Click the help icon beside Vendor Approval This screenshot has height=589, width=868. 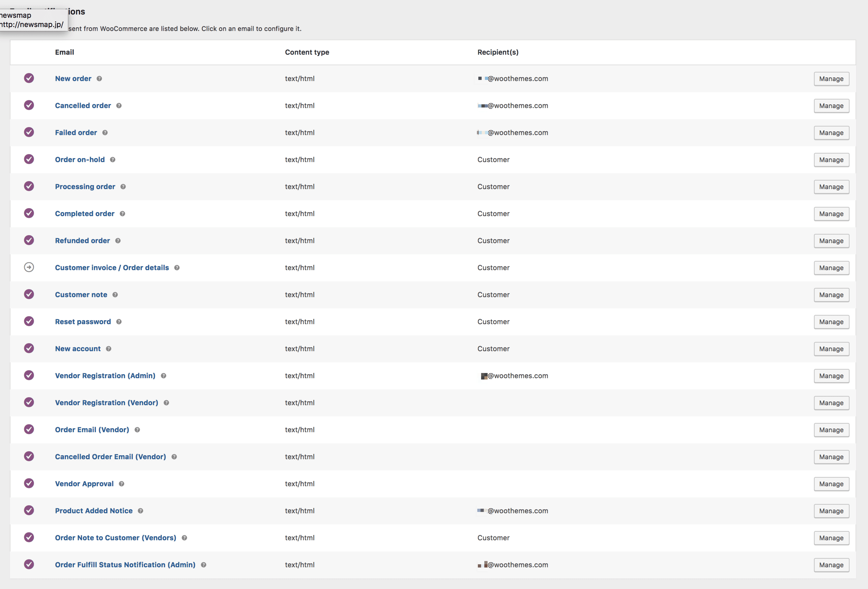pyautogui.click(x=121, y=484)
